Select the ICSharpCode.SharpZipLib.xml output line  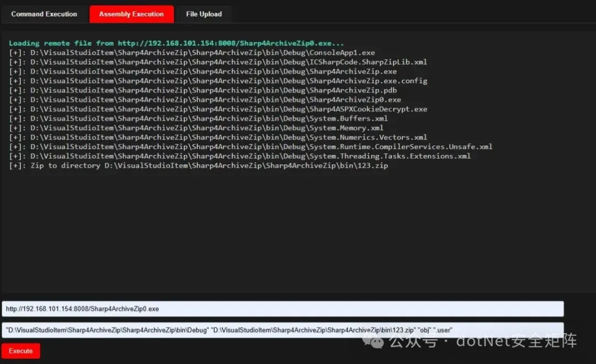218,62
